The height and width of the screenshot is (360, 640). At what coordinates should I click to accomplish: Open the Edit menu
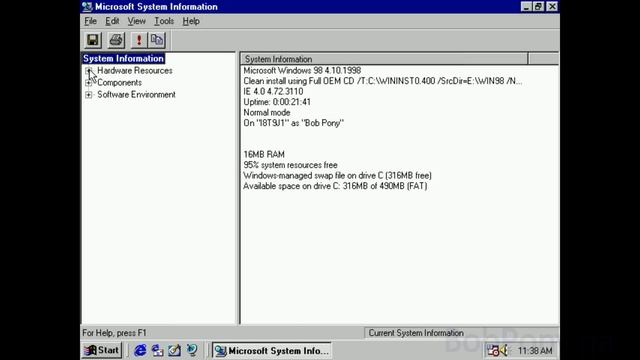112,21
